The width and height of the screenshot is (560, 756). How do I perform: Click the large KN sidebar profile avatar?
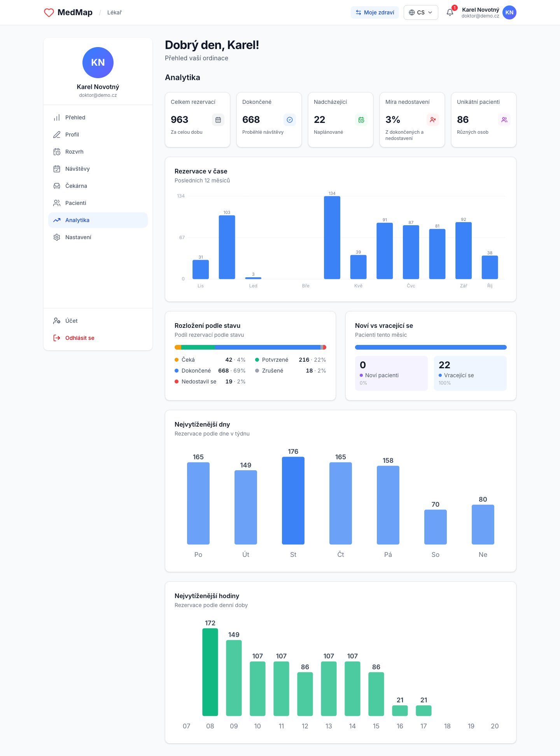[98, 63]
